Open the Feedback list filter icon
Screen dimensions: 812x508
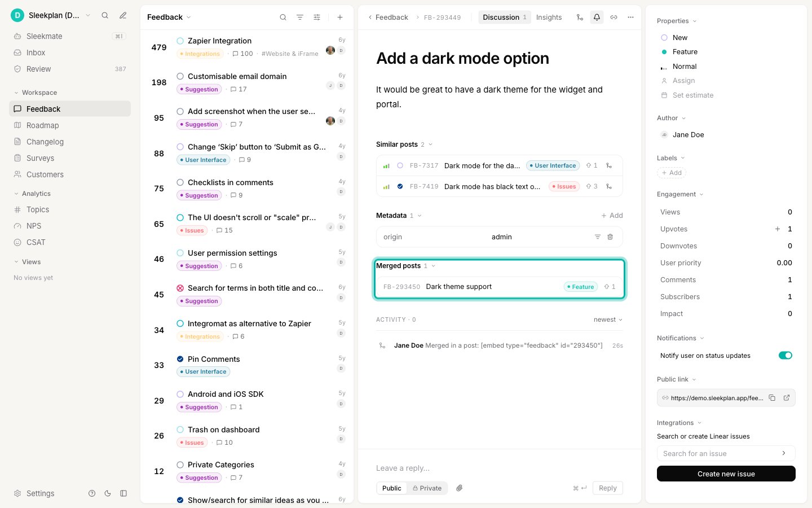pos(300,17)
